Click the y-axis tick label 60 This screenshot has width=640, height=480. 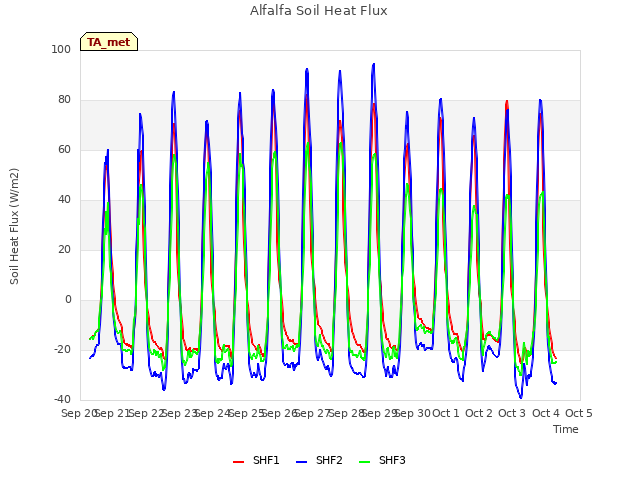pyautogui.click(x=64, y=149)
